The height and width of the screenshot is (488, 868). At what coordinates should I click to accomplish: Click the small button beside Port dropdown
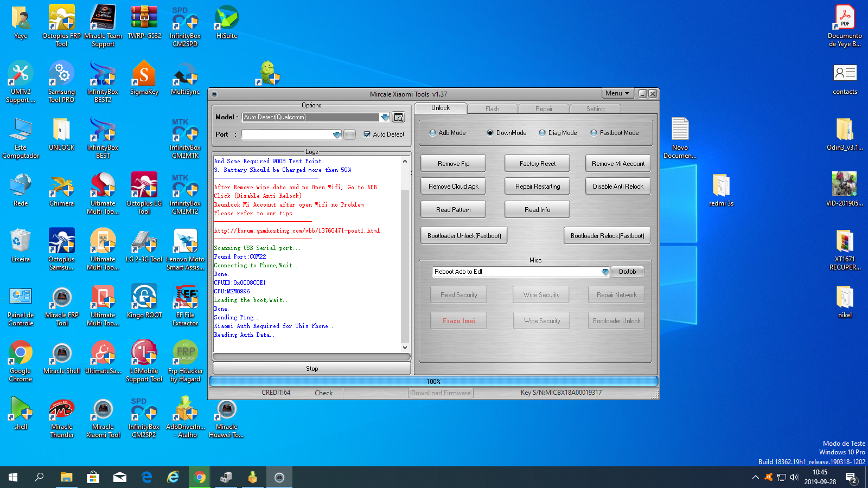[x=350, y=134]
